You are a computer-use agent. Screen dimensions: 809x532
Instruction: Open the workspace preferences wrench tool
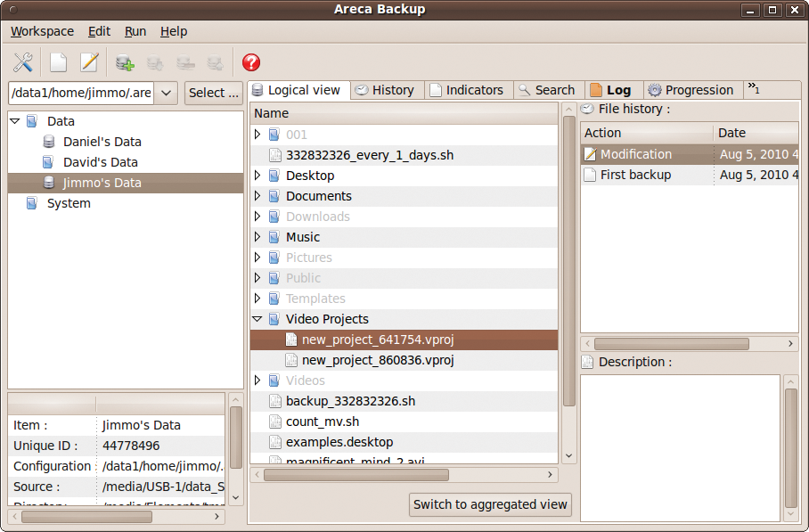pyautogui.click(x=22, y=61)
